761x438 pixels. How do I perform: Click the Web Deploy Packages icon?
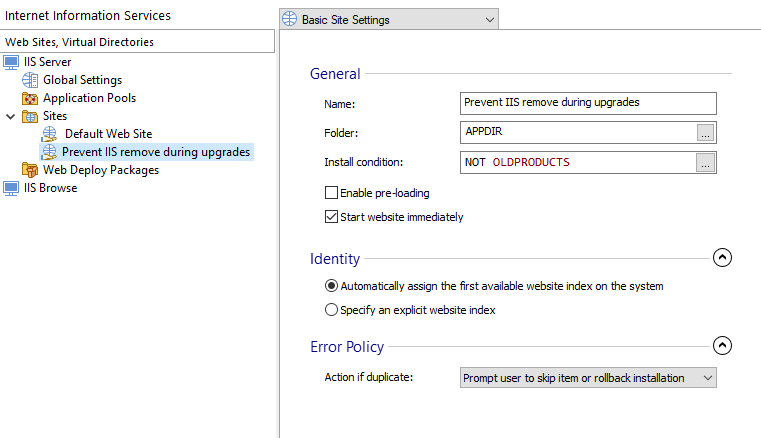(x=30, y=170)
